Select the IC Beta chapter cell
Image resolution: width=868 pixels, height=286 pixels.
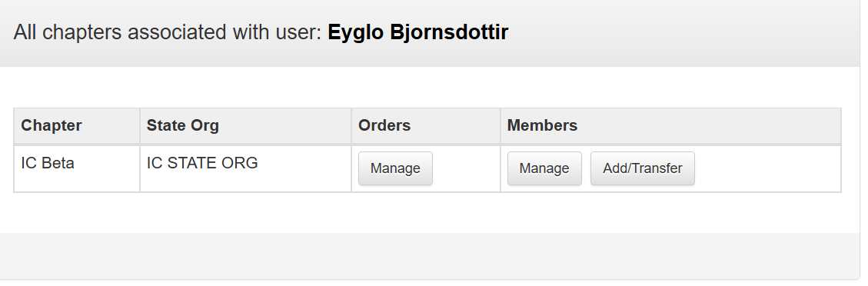[77, 168]
